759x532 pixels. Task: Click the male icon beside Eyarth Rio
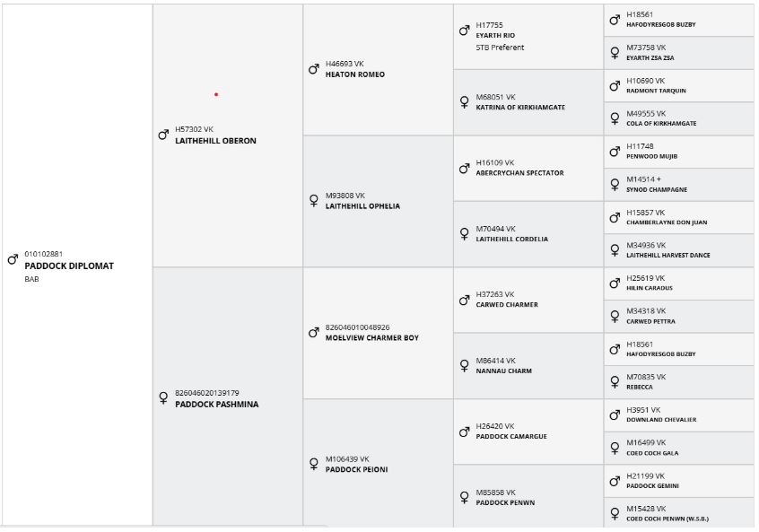[464, 31]
